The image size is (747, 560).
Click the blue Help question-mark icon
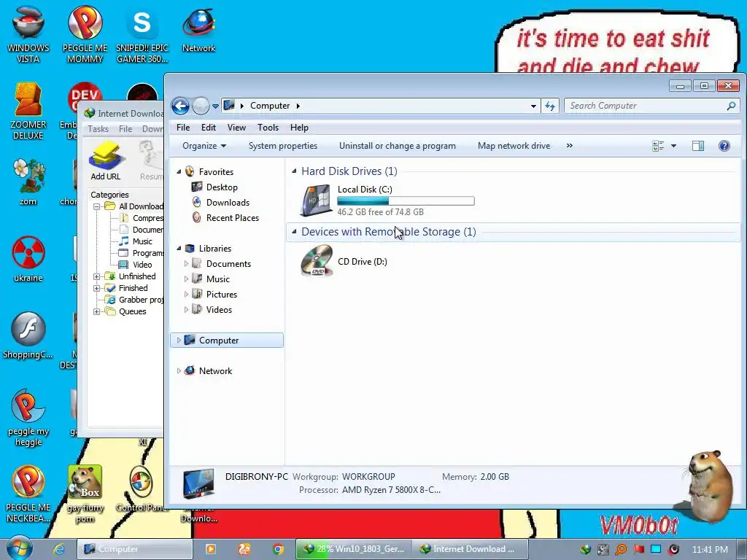[724, 146]
